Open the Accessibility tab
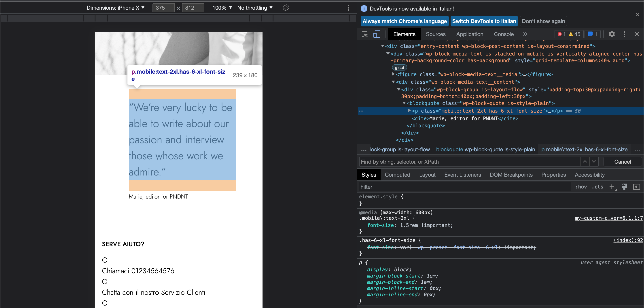Screen dimensions: 644x308 (589, 175)
